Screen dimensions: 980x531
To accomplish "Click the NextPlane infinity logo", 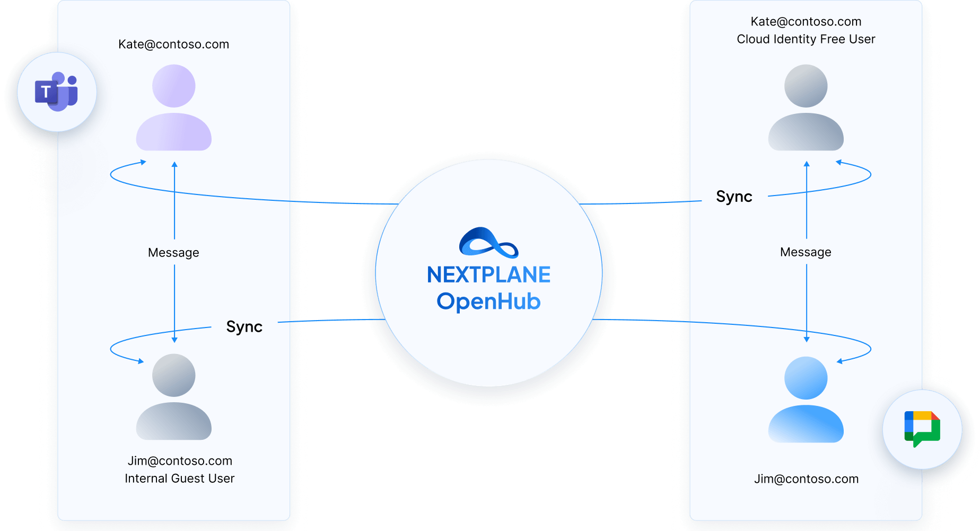I will 488,243.
